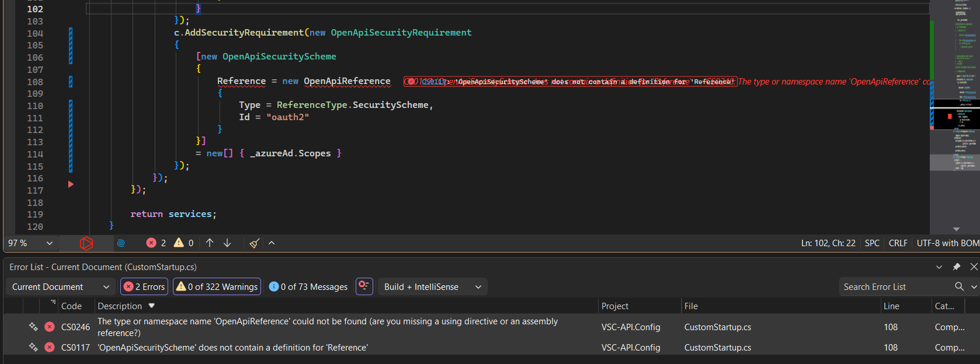Screen dimensions: 980x364
Task: Pin the Error List panel with pushpin
Action: click(957, 267)
